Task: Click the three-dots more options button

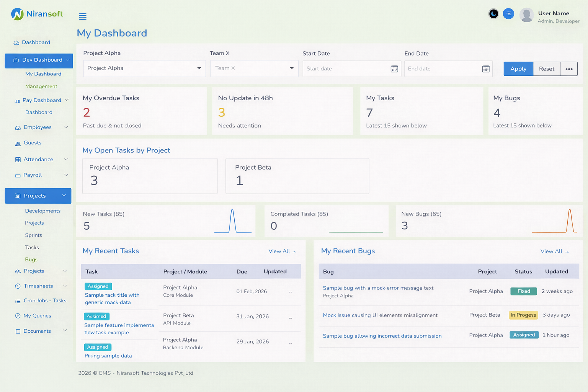Action: [568, 69]
